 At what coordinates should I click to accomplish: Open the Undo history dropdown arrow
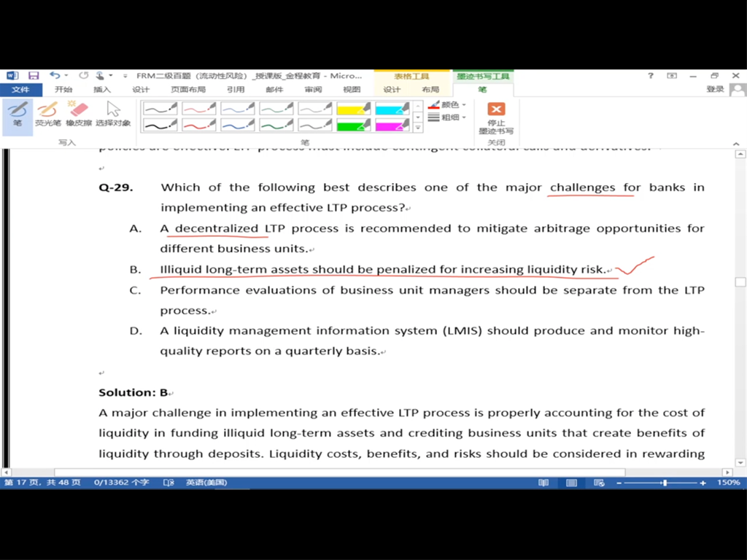[x=66, y=76]
